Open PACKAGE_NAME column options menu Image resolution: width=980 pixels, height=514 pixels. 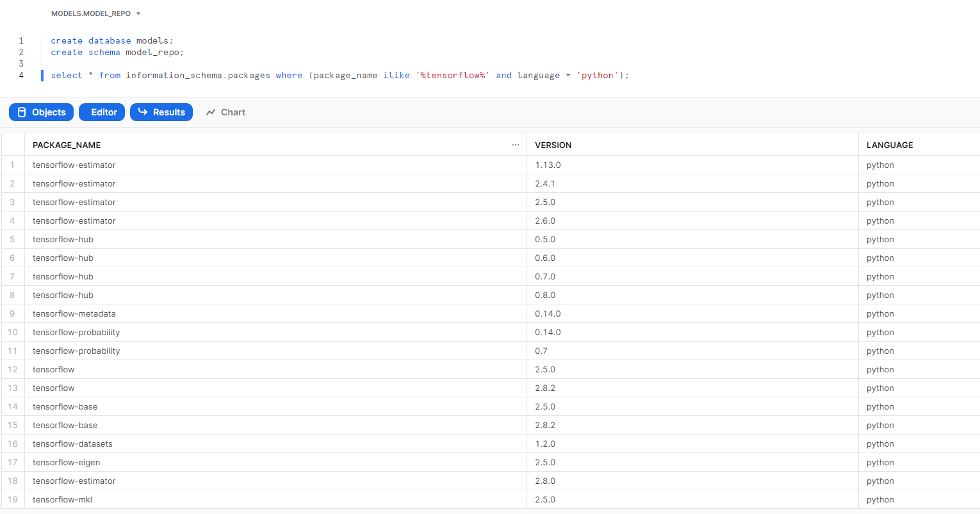(x=516, y=145)
